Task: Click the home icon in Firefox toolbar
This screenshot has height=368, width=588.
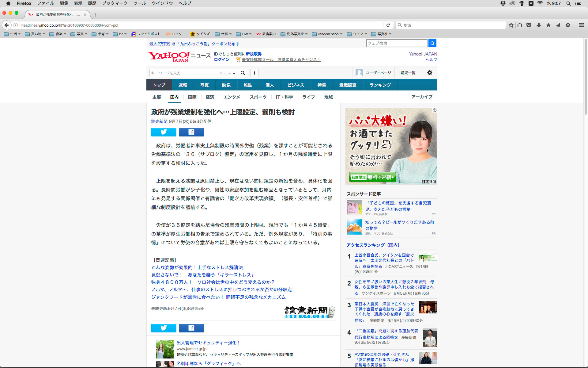Action: pos(548,25)
